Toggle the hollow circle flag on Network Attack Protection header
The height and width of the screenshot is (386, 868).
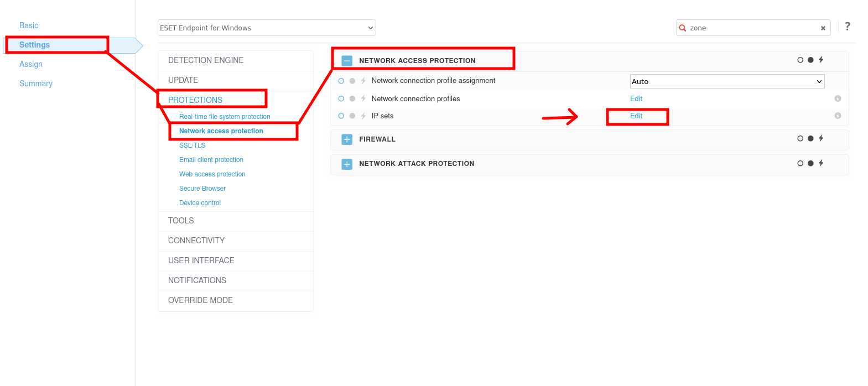coord(800,163)
